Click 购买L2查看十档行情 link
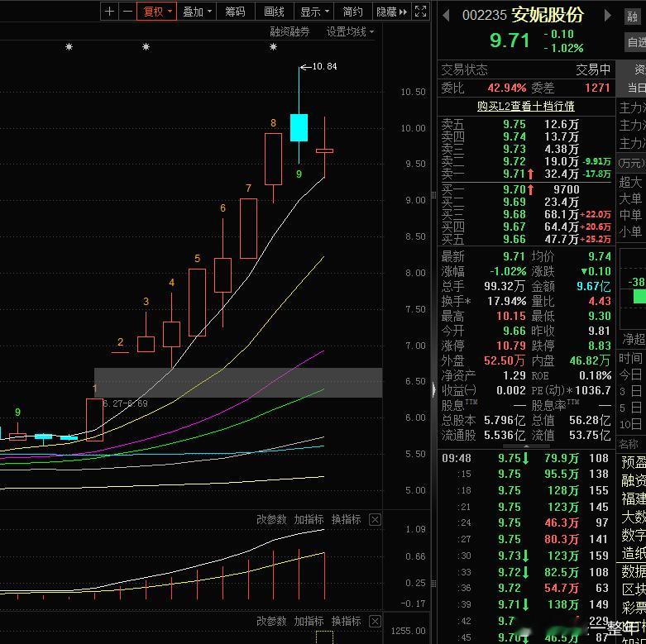Screen dimensions: 646x644 point(526,106)
